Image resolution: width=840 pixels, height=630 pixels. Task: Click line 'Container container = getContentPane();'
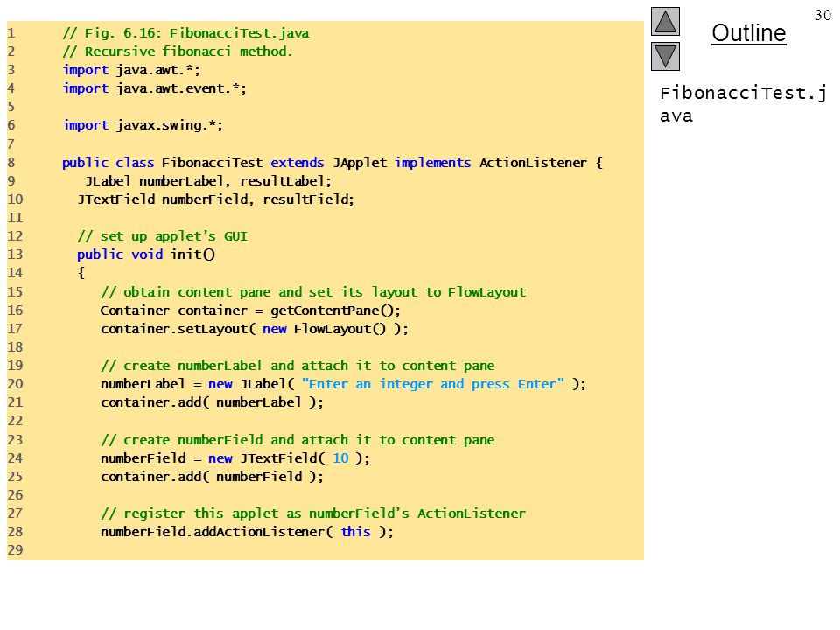pos(250,311)
